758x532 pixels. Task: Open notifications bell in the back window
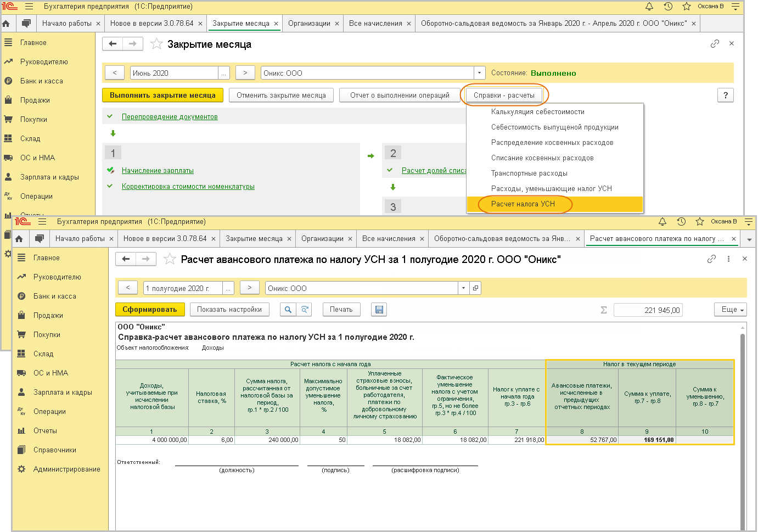tap(649, 7)
